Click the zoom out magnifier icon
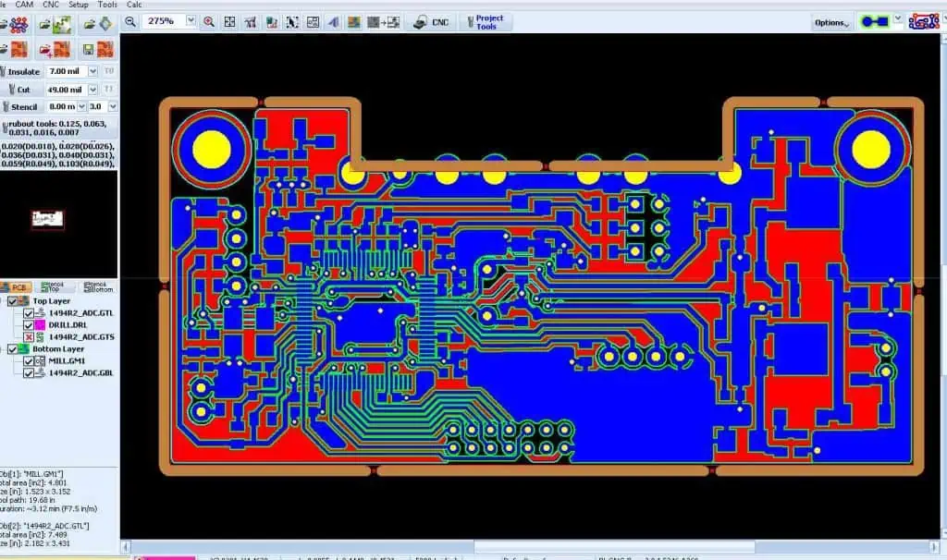This screenshot has height=560, width=947. (130, 21)
